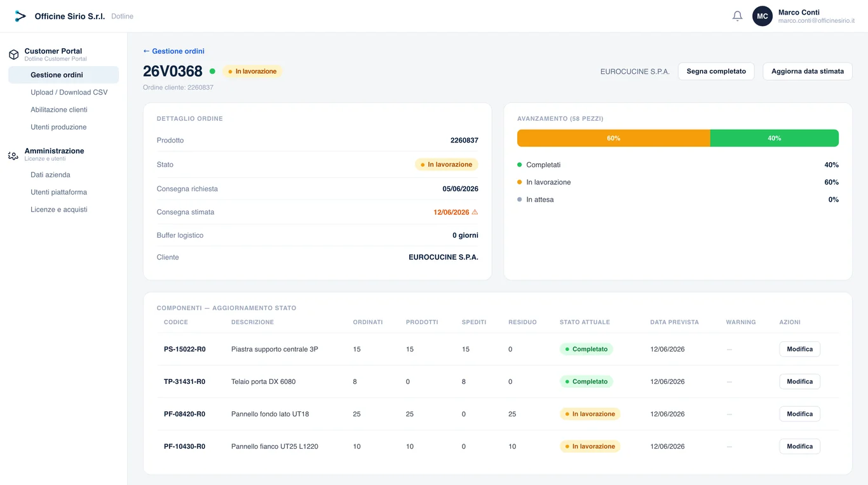Click the DESCRIZIONE column header
Image resolution: width=868 pixels, height=485 pixels.
pos(252,322)
